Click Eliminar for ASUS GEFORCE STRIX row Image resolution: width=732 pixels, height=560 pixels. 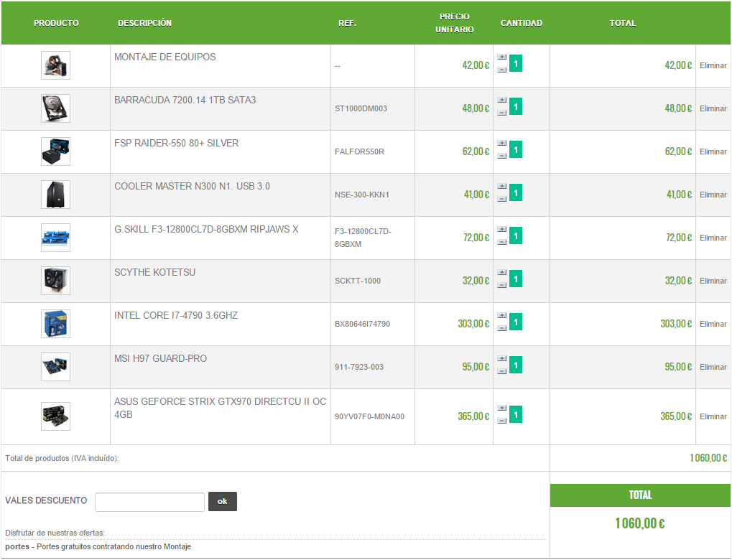(713, 416)
